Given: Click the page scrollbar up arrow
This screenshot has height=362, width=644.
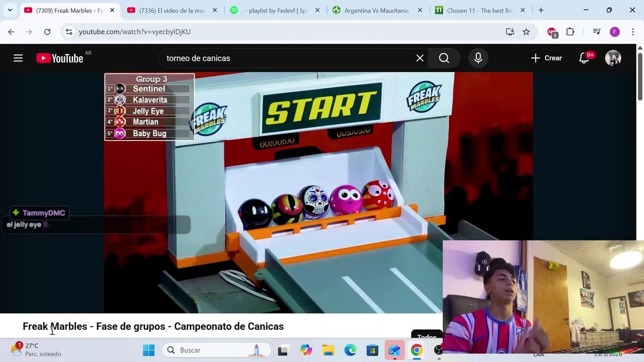Looking at the screenshot, I should tap(640, 48).
